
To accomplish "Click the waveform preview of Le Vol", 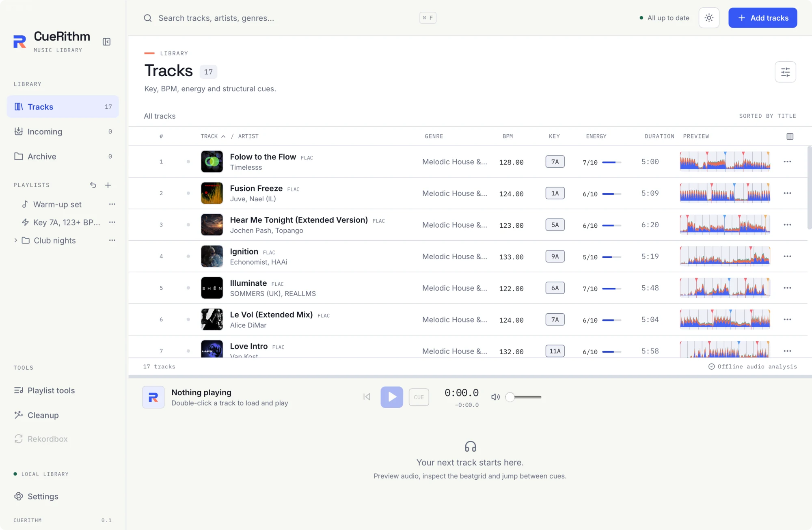I will 725,319.
